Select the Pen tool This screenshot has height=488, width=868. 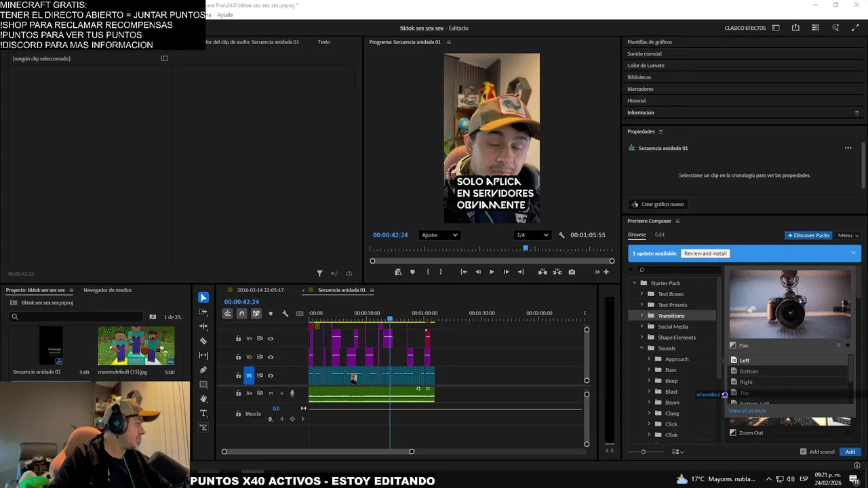click(203, 370)
